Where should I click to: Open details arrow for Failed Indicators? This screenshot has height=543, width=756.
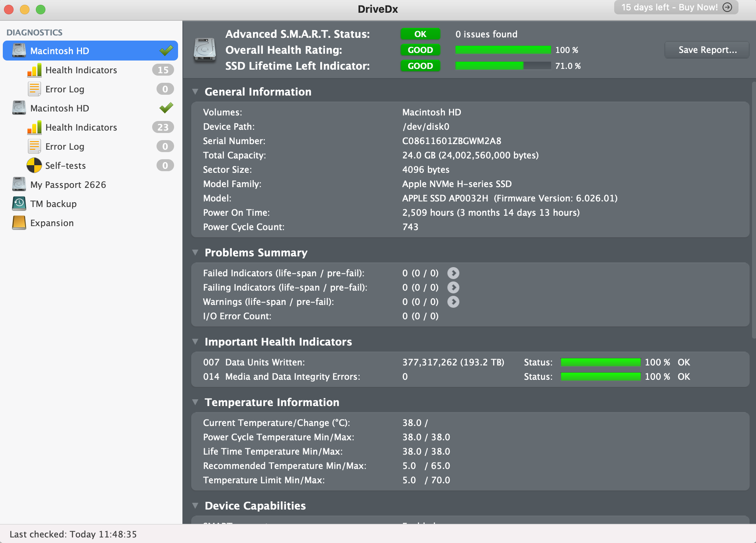453,273
